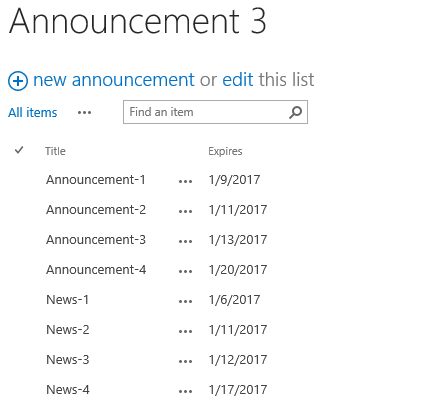Open ellipsis menu for News-1
The width and height of the screenshot is (446, 410).
click(x=185, y=302)
